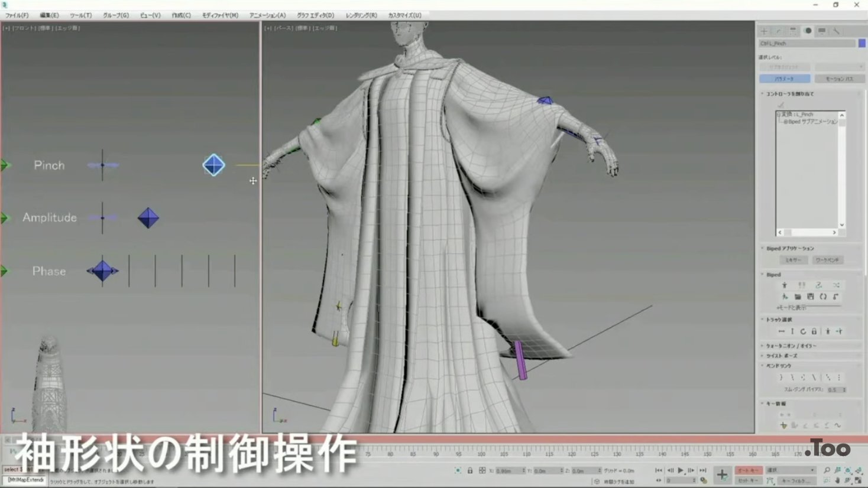Toggle the selection lock icon in status bar
This screenshot has height=488, width=868.
[x=470, y=471]
